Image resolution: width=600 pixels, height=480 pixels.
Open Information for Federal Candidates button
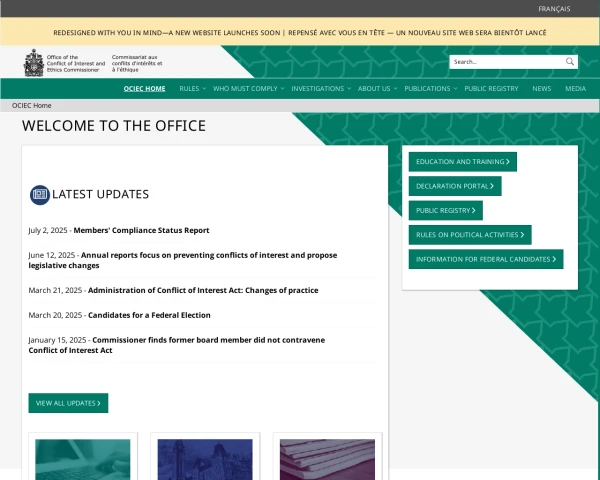click(486, 259)
